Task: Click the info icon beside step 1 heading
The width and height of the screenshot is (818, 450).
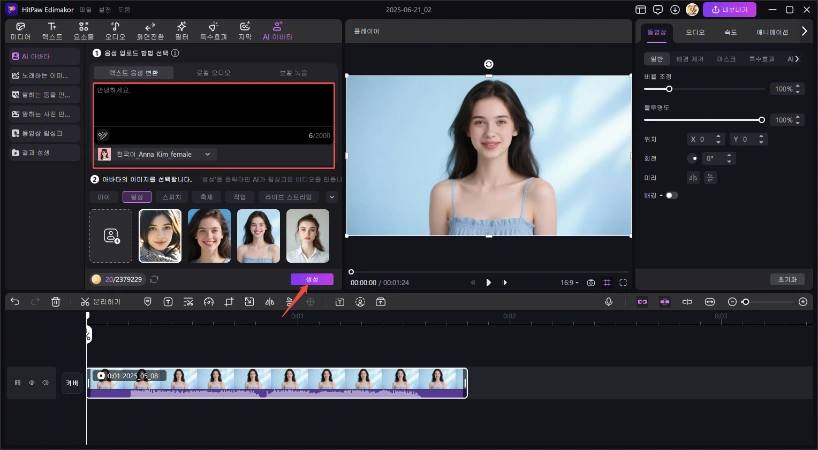Action: (x=175, y=53)
